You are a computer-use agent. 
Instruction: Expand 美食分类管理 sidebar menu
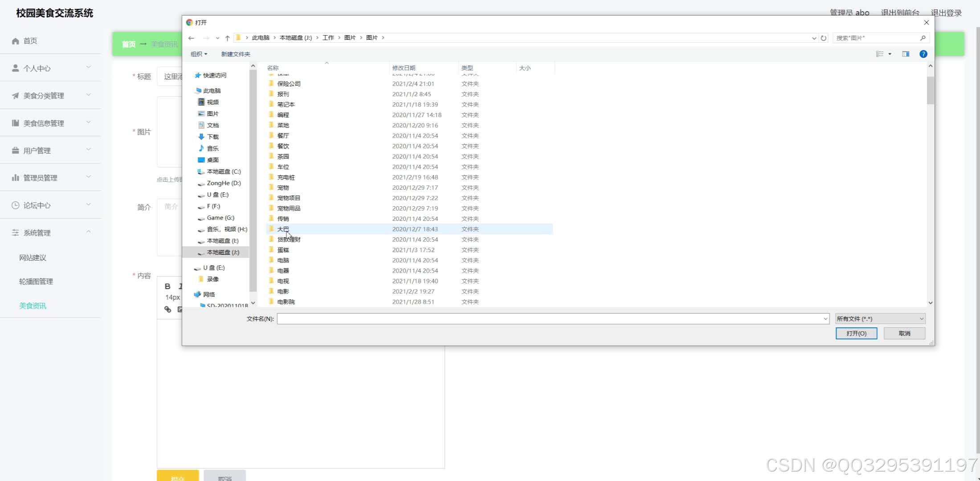51,96
